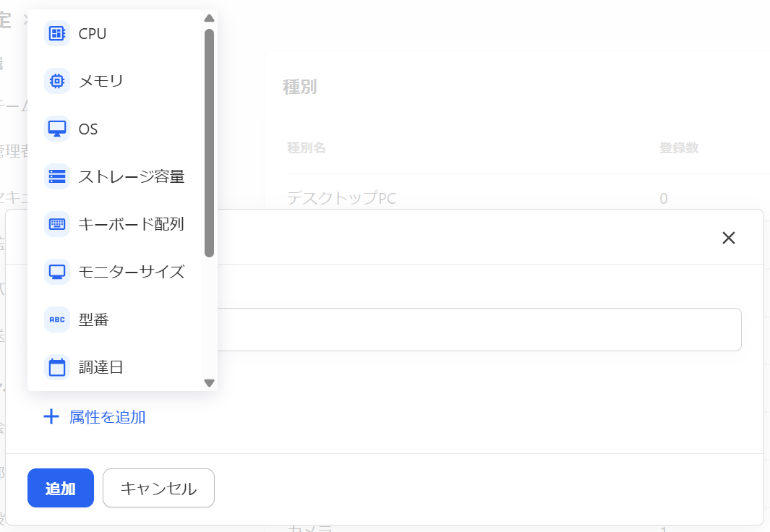
Task: Click the OS monitor icon
Action: pyautogui.click(x=57, y=129)
